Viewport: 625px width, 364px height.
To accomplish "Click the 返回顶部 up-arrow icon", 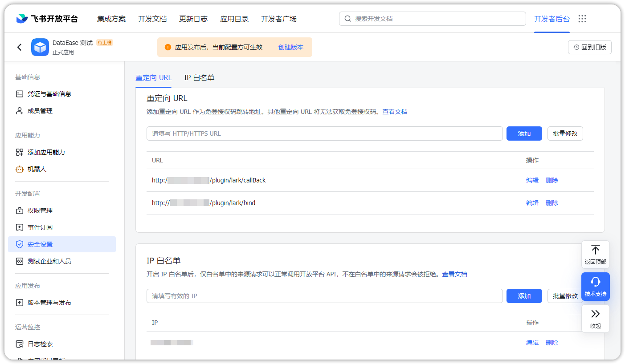I will (x=596, y=250).
